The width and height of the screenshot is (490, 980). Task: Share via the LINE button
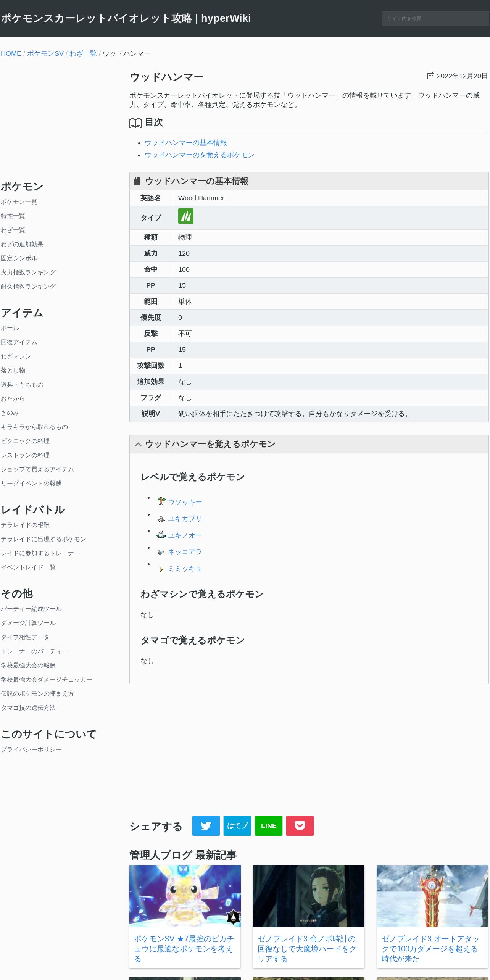point(269,826)
